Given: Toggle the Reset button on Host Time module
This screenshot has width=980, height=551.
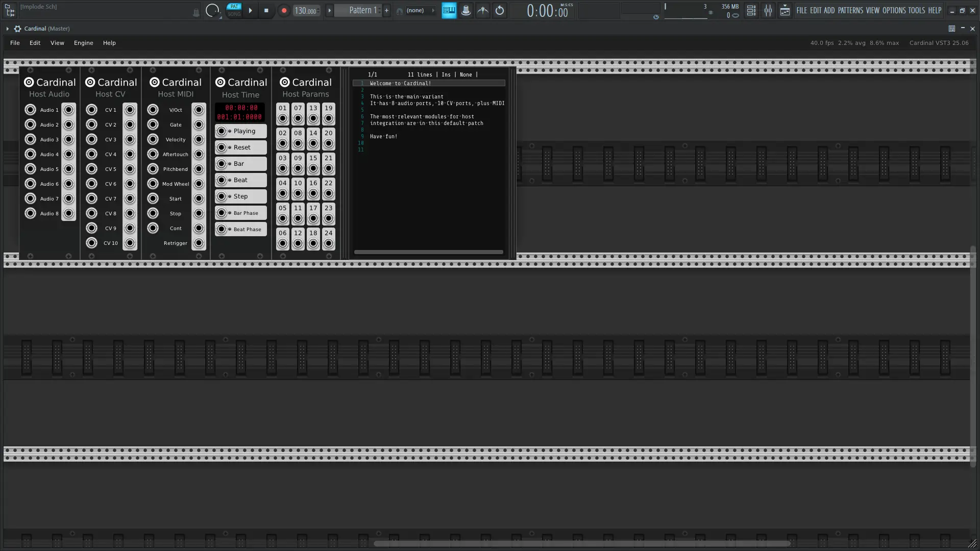Looking at the screenshot, I should click(240, 147).
